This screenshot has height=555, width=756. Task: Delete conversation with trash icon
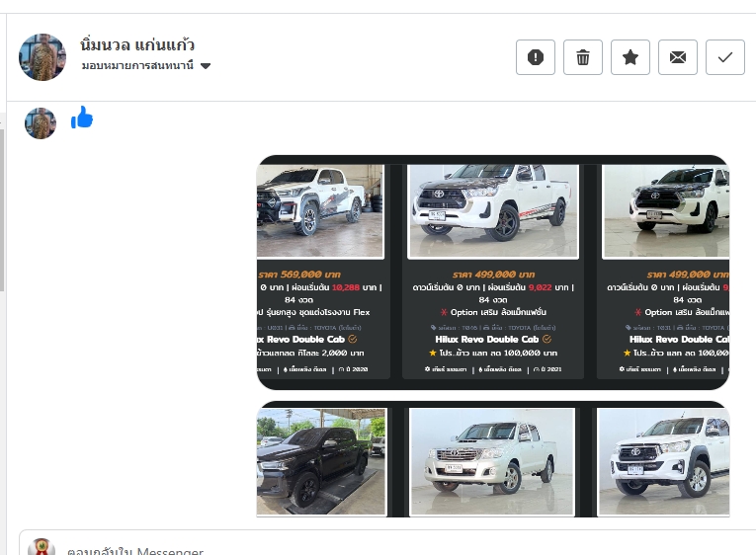click(x=583, y=57)
